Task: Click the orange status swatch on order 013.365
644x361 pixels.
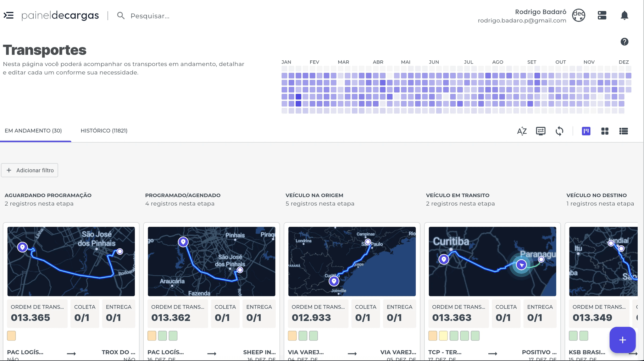Action: [11, 336]
